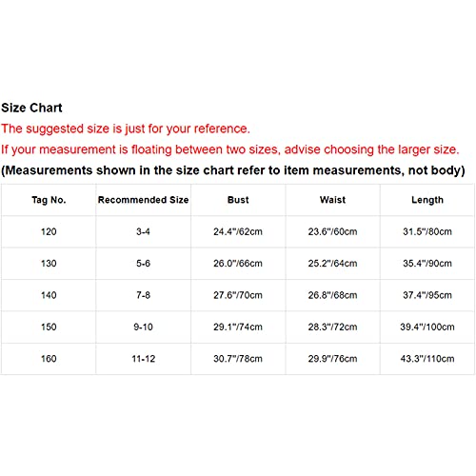
Task: Select tag number 120 cell
Action: pyautogui.click(x=49, y=231)
